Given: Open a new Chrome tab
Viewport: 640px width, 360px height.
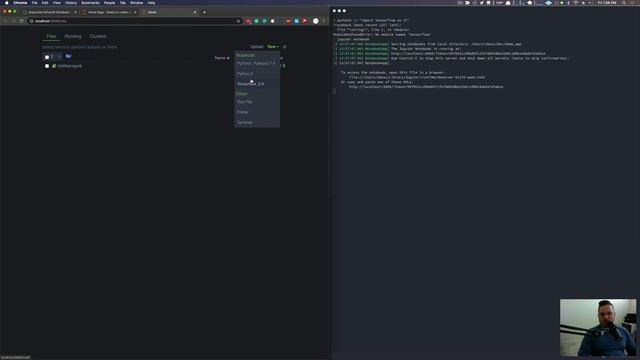Looking at the screenshot, I should click(204, 12).
